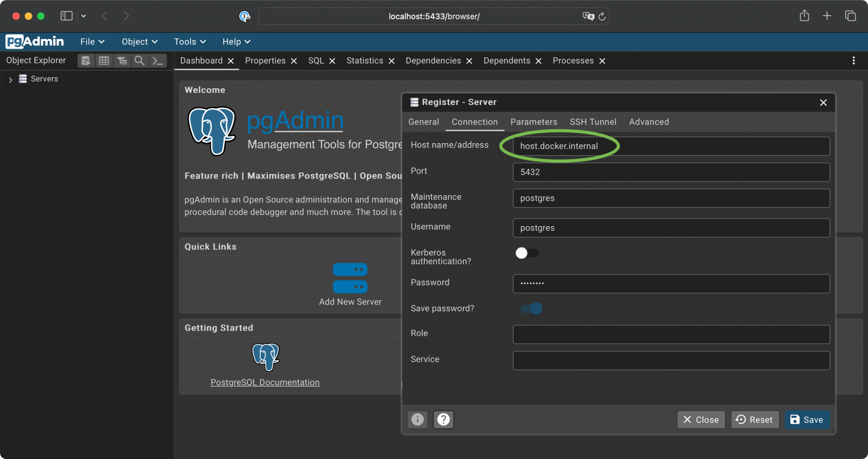The width and height of the screenshot is (868, 459).
Task: Open the PSQL terminal icon
Action: pos(157,61)
